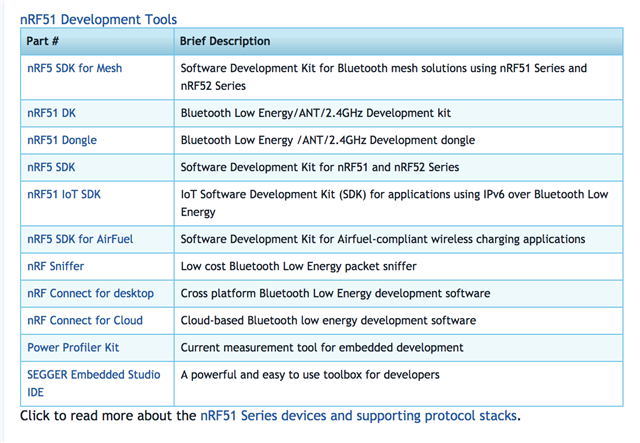Open the nRF Sniffer link
Viewport: 640px width, 443px height.
[56, 266]
